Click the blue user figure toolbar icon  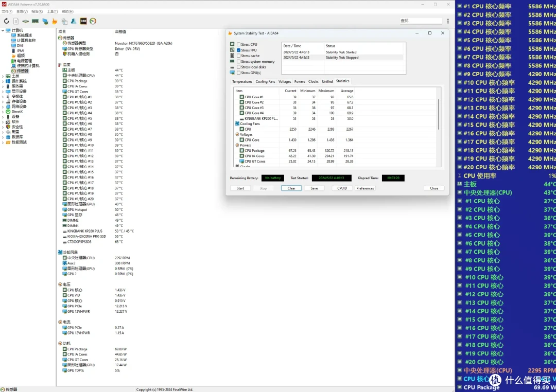point(74,21)
